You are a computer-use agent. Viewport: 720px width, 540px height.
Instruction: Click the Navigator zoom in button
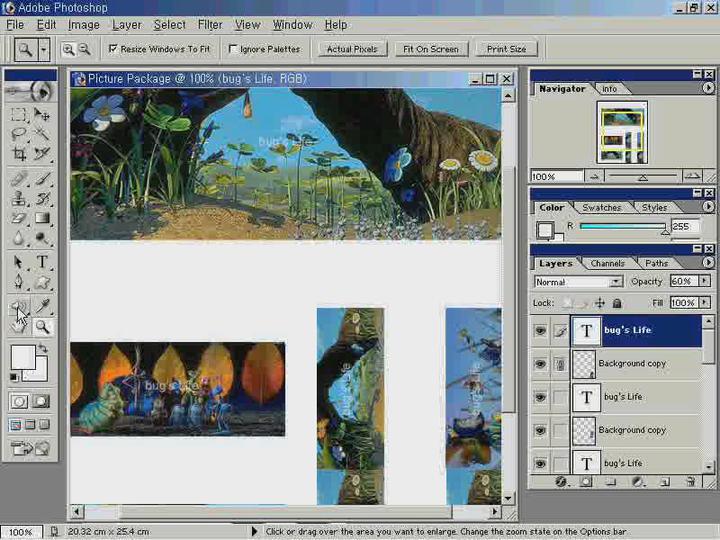pos(692,175)
